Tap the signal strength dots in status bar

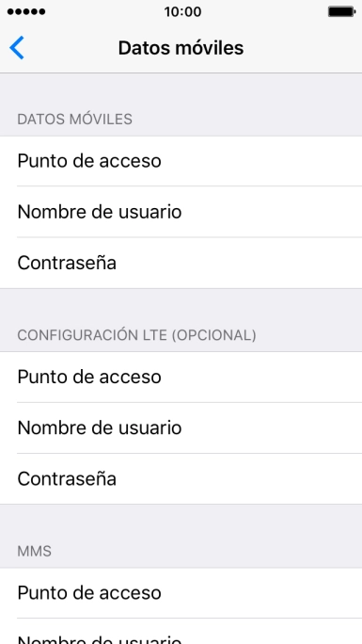coord(26,12)
